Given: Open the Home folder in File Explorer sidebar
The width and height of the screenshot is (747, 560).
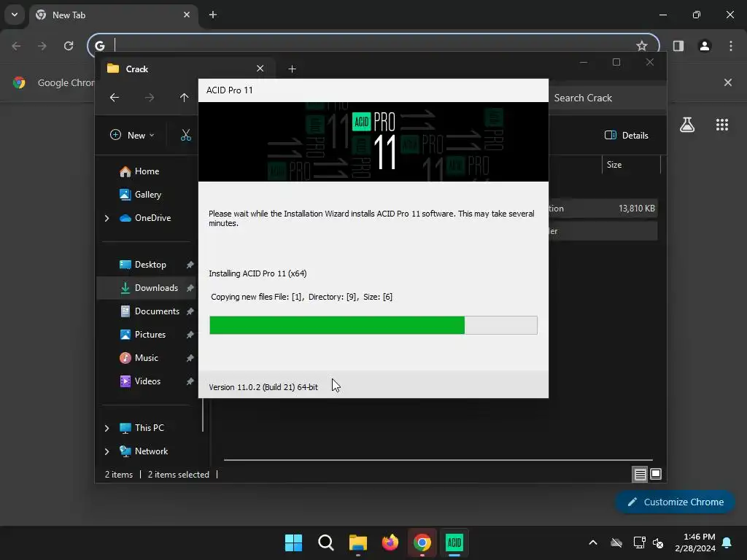Looking at the screenshot, I should 146,171.
